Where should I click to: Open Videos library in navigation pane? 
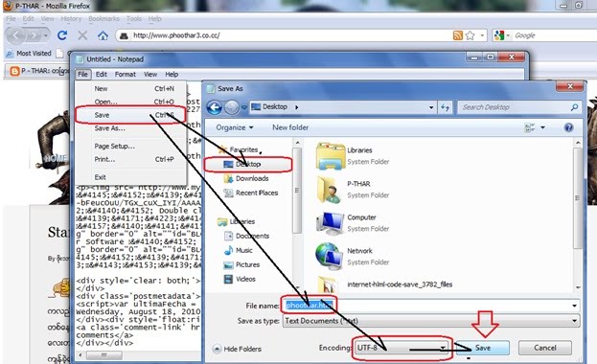[245, 279]
